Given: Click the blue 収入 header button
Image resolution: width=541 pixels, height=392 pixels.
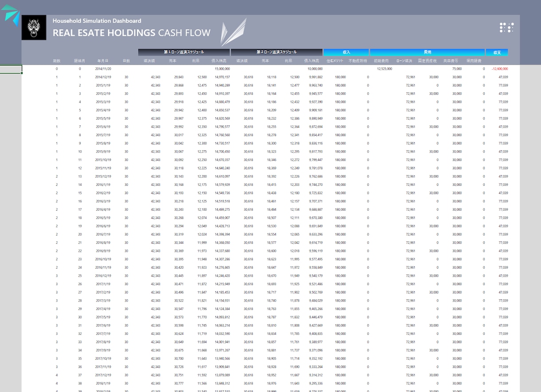Looking at the screenshot, I should tap(346, 52).
